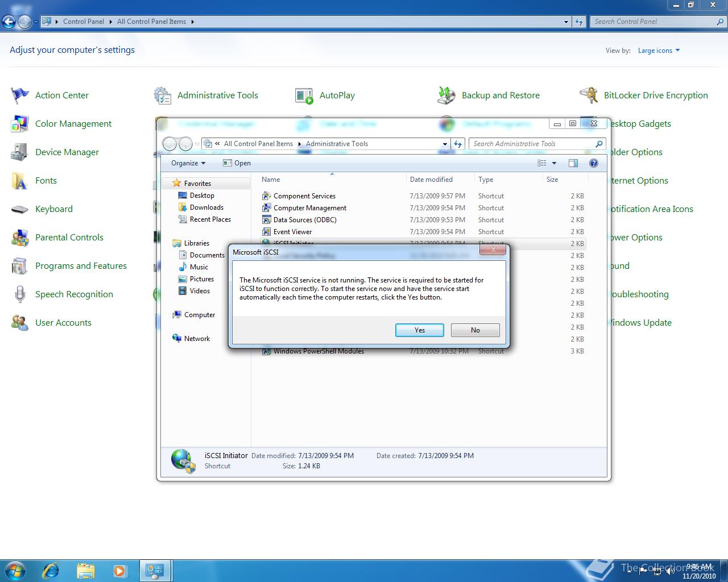Viewport: 728px width, 582px height.
Task: Open Administrative Tools icon in Control Panel
Action: pos(163,95)
